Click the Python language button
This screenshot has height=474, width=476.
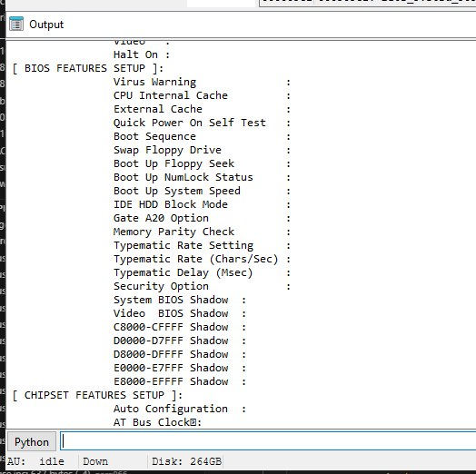point(32,442)
